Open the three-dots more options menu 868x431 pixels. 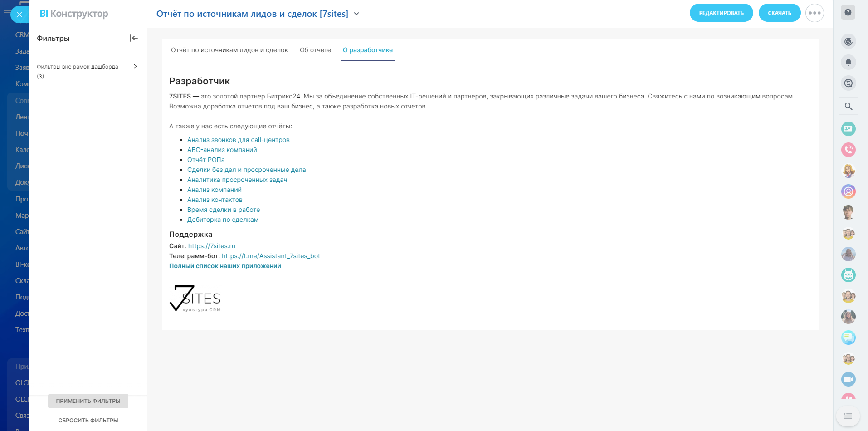pos(814,13)
